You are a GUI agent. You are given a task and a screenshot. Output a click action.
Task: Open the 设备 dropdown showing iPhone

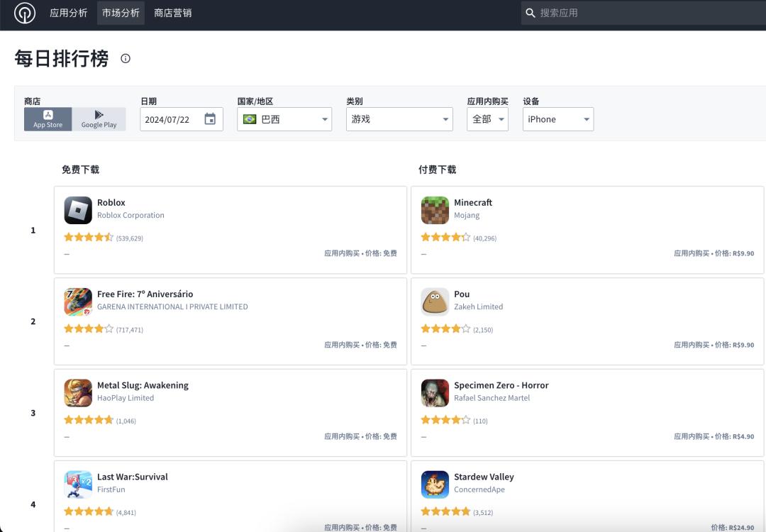558,119
